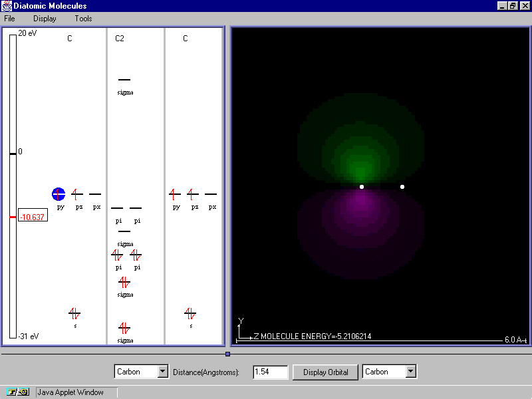Click the 'Java Applet Window' status text
This screenshot has height=399, width=532.
70,392
